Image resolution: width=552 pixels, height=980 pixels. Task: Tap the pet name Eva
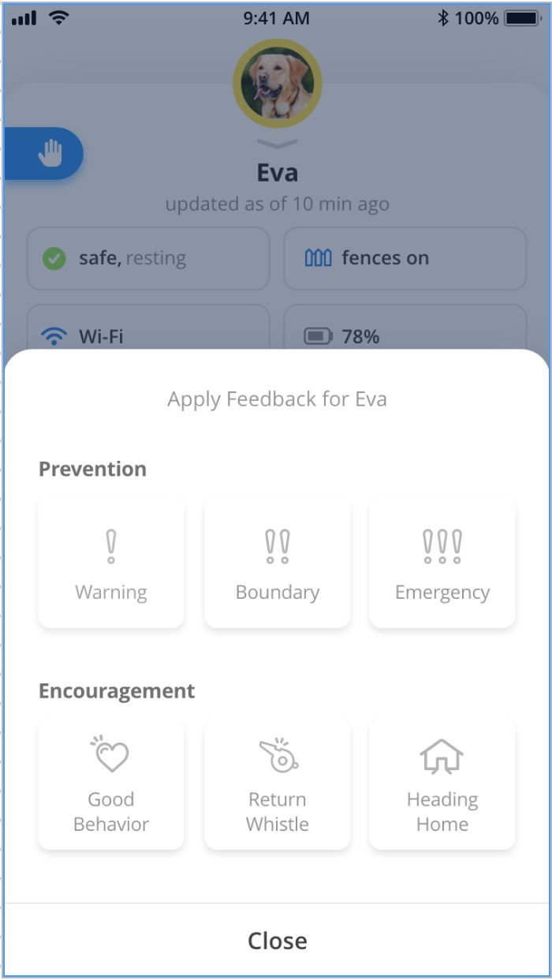coord(277,173)
